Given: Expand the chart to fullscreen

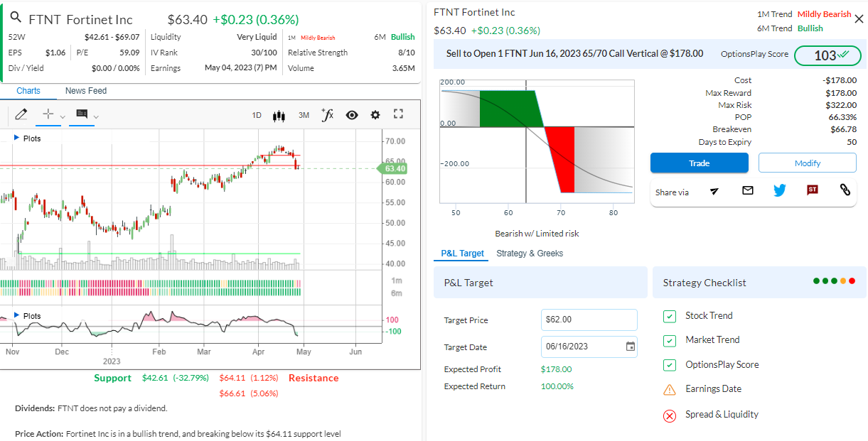Looking at the screenshot, I should click(x=398, y=114).
